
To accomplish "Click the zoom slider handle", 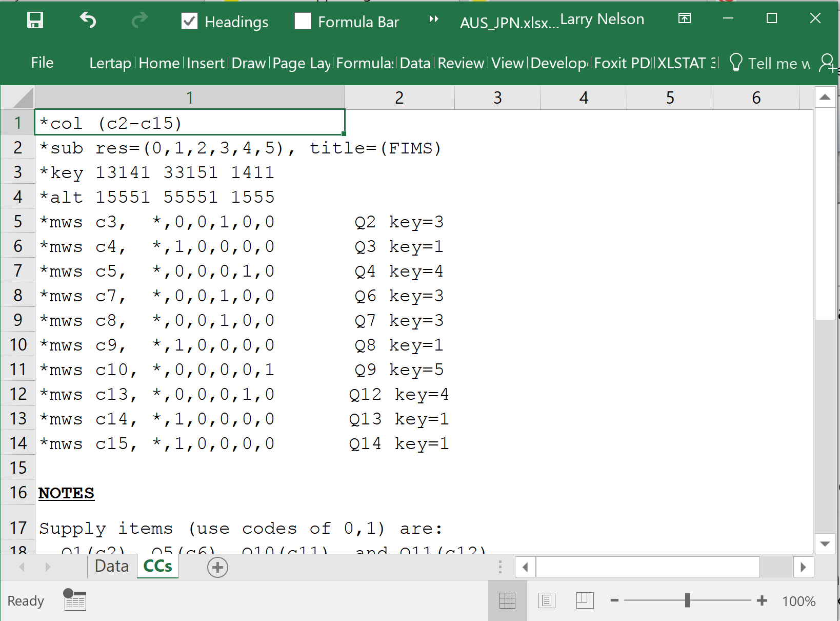I will tap(688, 600).
